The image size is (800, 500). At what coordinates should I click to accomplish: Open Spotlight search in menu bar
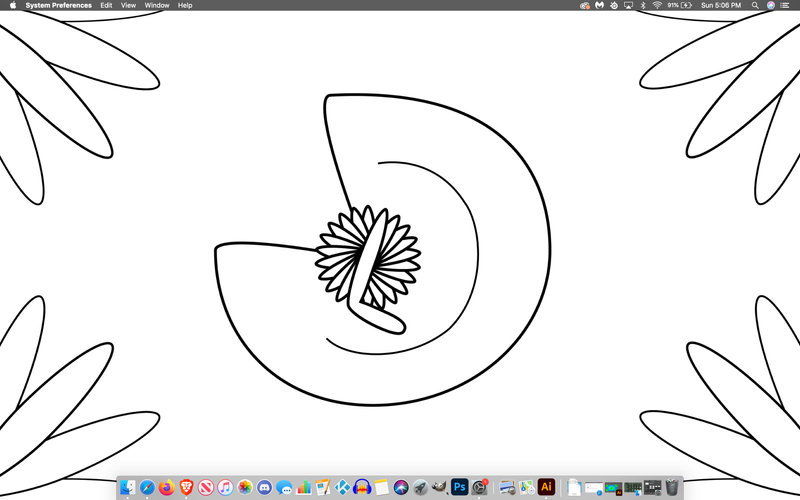point(755,5)
